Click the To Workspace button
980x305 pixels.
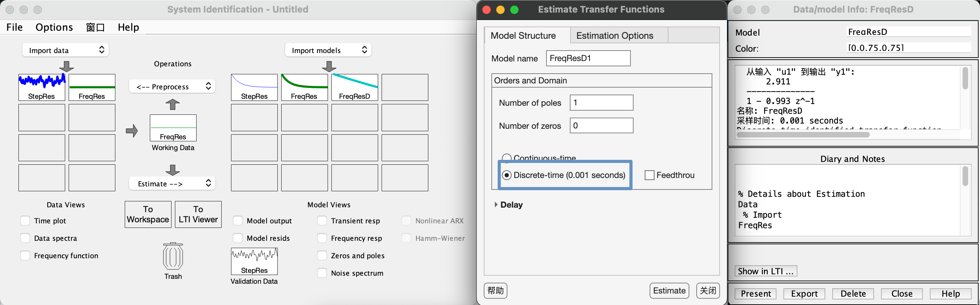(148, 214)
